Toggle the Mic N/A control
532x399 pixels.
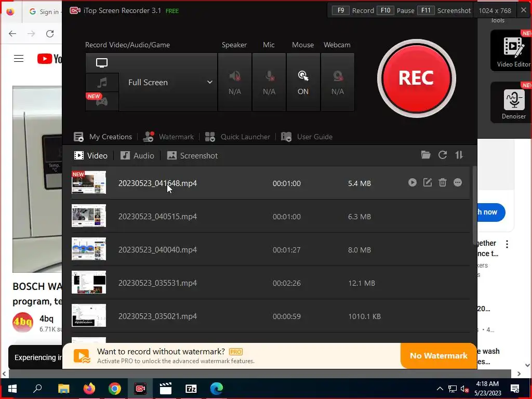(269, 82)
